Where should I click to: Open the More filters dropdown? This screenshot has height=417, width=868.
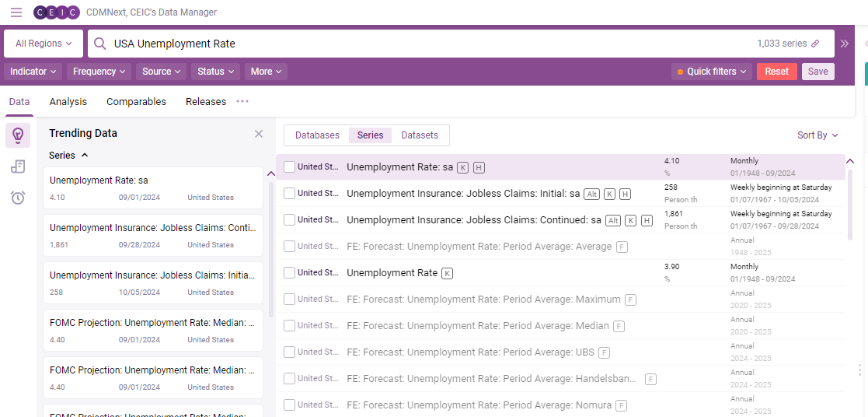pyautogui.click(x=267, y=72)
